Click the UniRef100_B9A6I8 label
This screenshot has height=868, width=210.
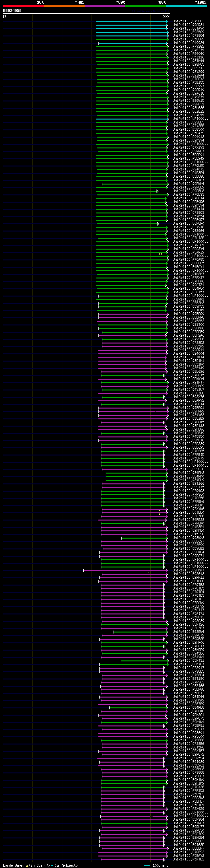point(188,93)
